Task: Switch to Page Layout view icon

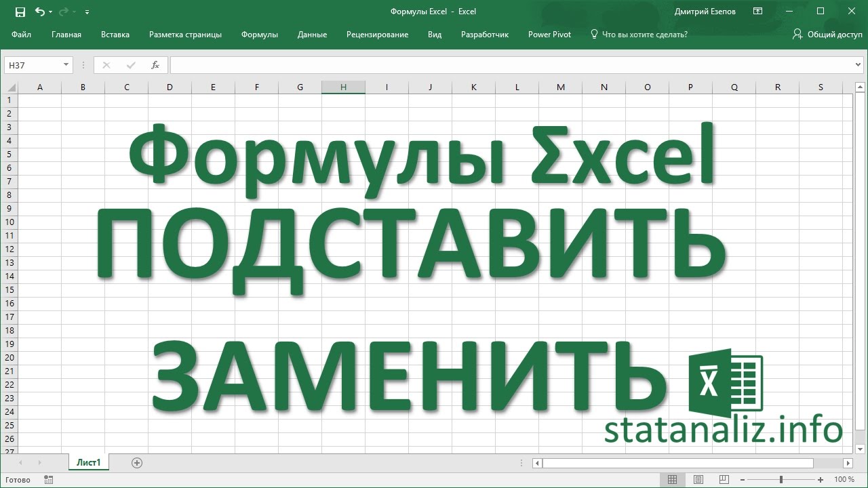Action: [x=698, y=480]
